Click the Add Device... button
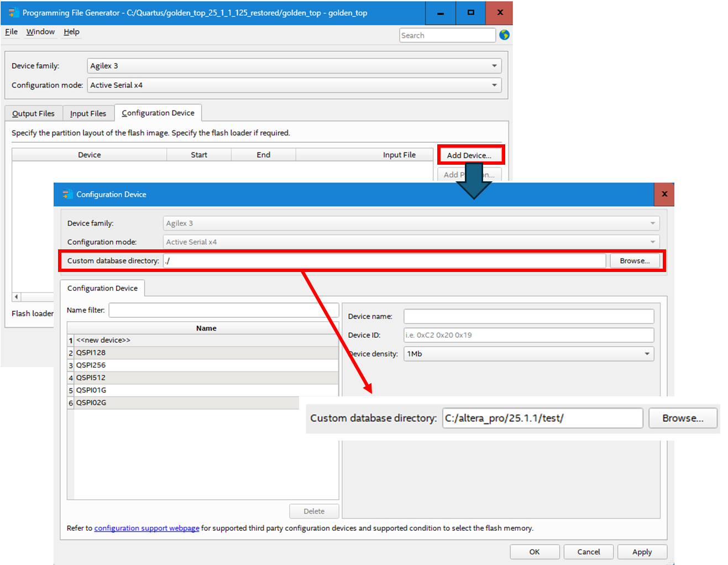This screenshot has width=728, height=565. (x=469, y=155)
